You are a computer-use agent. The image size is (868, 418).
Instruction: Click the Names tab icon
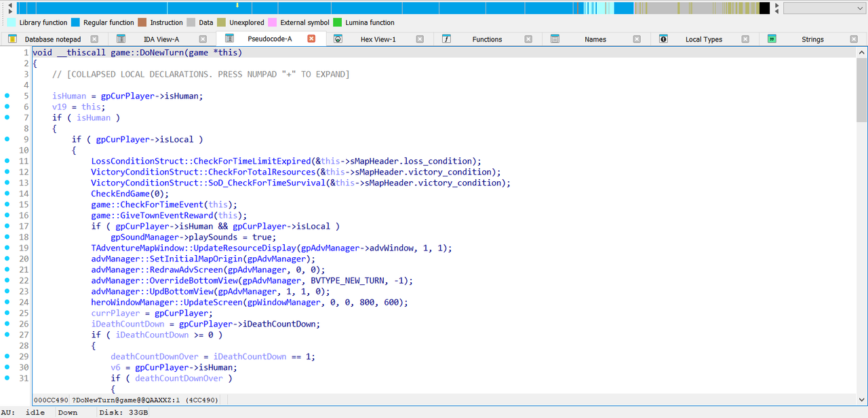coord(555,39)
